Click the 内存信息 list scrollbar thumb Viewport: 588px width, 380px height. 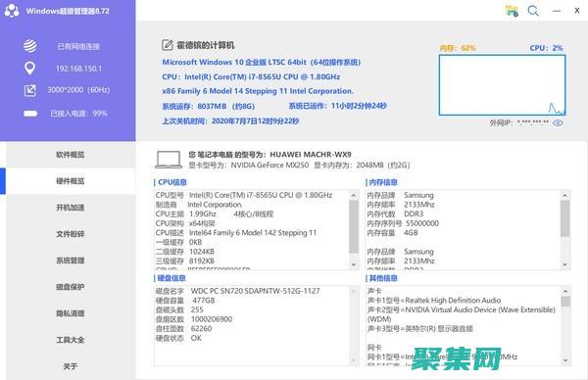[x=565, y=218]
